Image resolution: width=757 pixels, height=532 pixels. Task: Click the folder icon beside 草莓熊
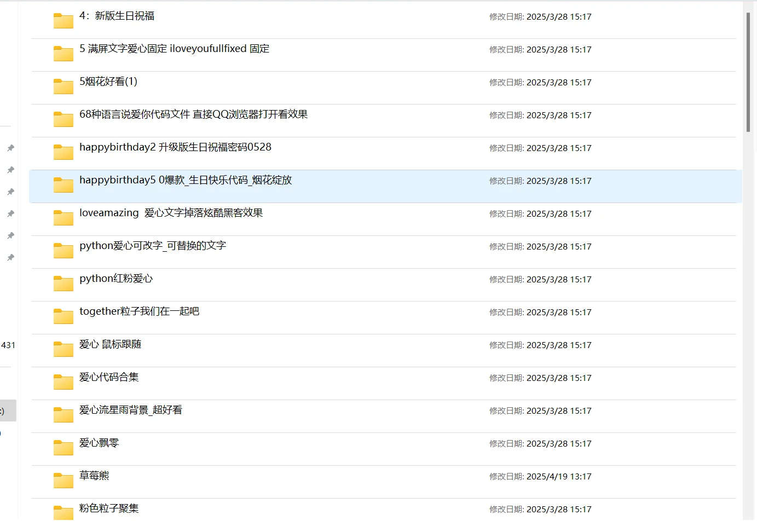[63, 480]
